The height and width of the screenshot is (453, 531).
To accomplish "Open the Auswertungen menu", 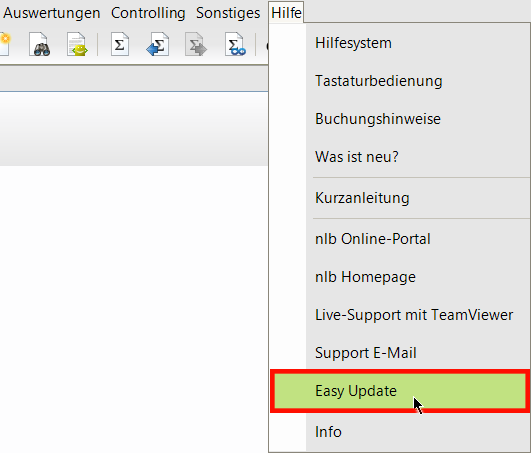I will pyautogui.click(x=52, y=13).
